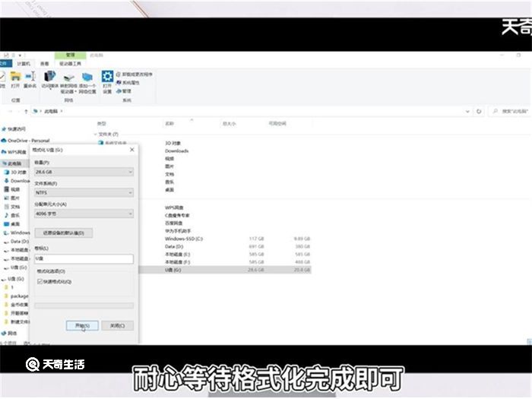This screenshot has width=532, height=399.
Task: Select Data (D:) drive in the sidebar
Action: [x=17, y=241]
